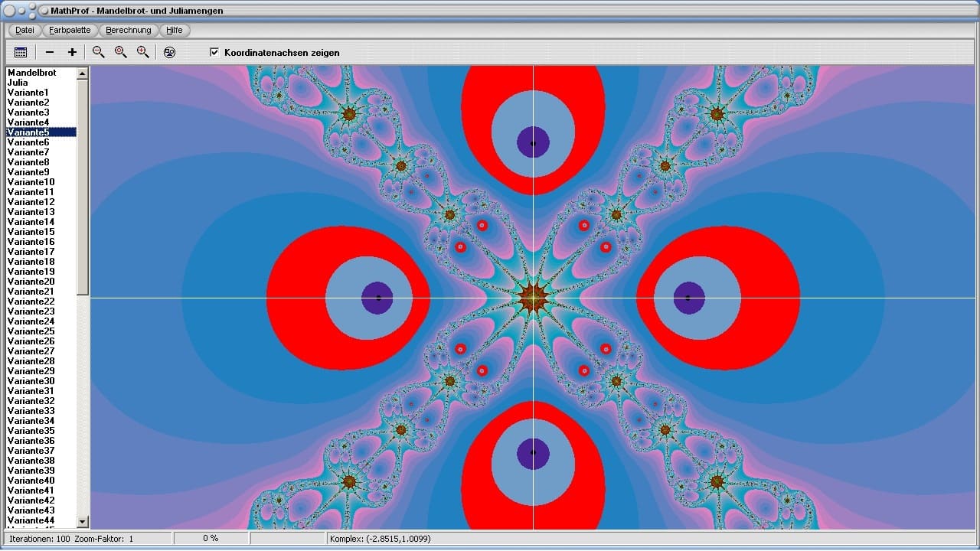
Task: Click the plus button in the toolbar
Action: (x=72, y=52)
